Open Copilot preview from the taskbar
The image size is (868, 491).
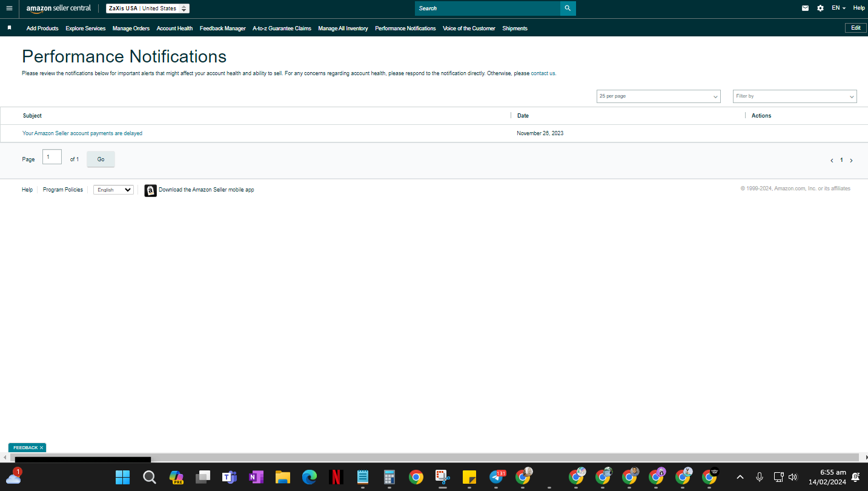point(176,478)
